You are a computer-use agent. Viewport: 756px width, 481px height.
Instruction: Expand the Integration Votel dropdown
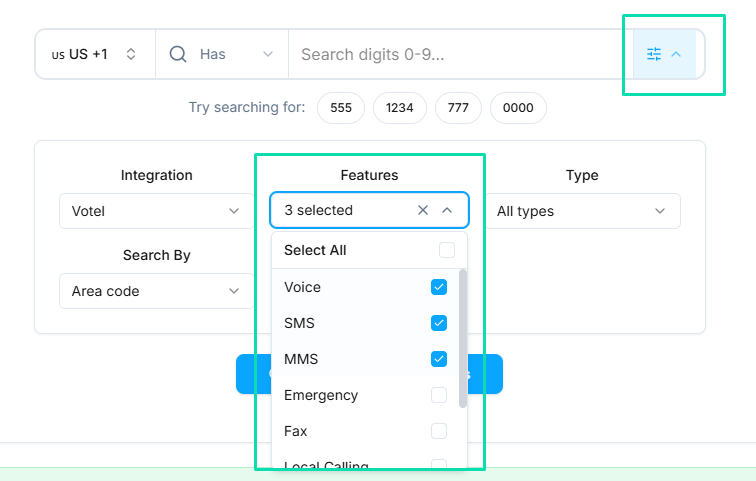(155, 211)
